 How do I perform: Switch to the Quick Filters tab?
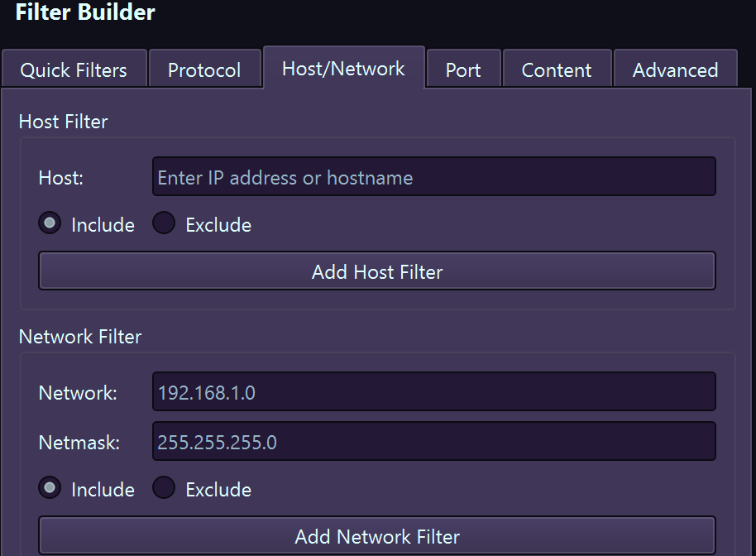(74, 69)
